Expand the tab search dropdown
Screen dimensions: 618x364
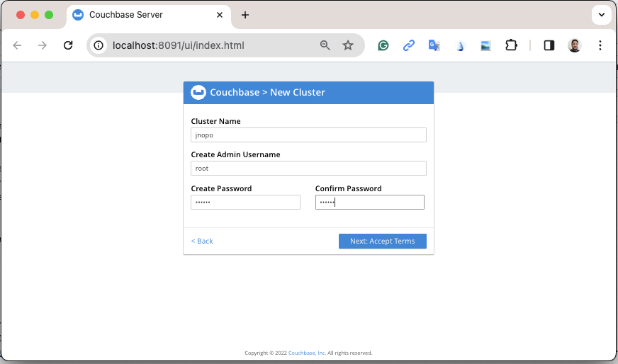tap(602, 15)
